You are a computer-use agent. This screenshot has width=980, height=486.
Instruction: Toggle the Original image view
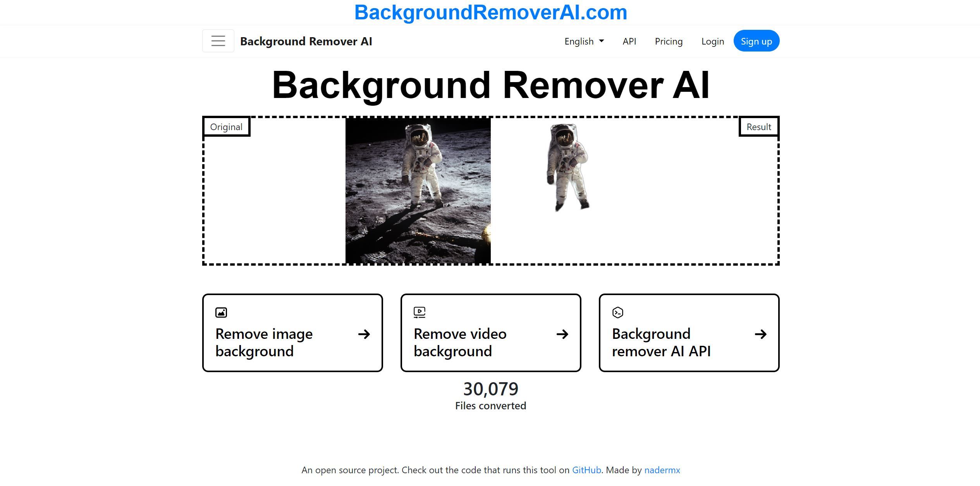tap(226, 127)
